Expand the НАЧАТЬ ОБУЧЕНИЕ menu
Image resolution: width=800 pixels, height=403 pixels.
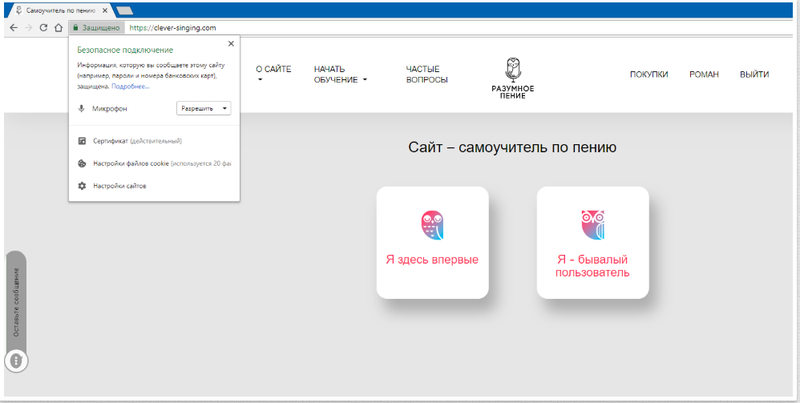[x=340, y=74]
